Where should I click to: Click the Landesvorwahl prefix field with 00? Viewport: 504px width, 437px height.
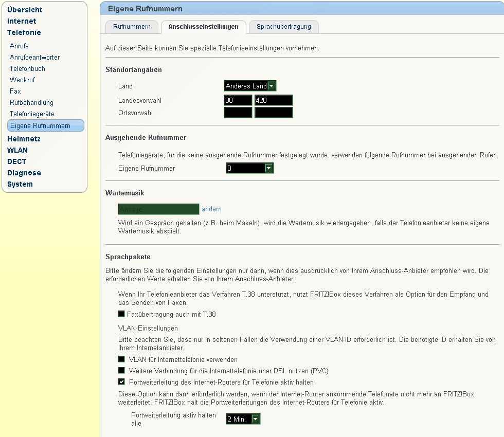click(238, 100)
